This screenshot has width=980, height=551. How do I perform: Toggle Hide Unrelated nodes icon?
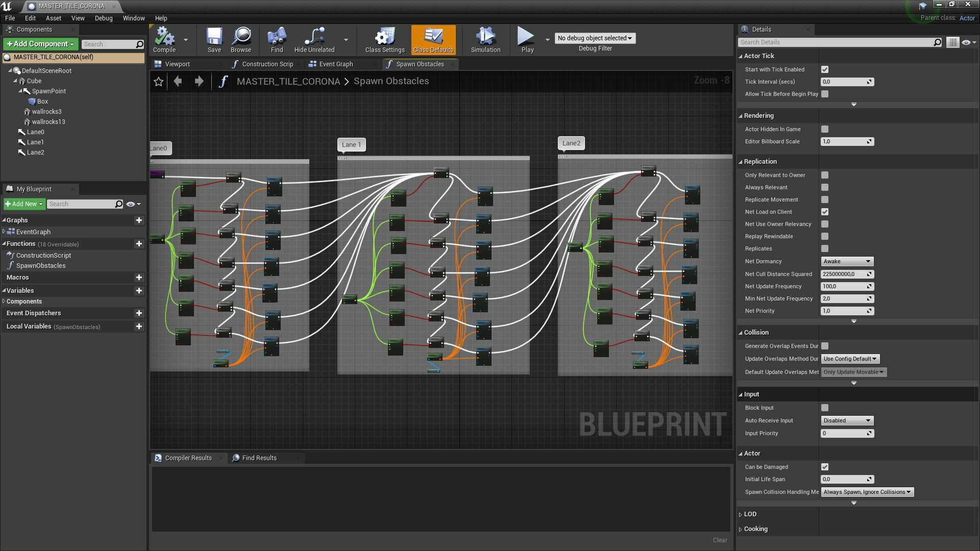click(314, 38)
